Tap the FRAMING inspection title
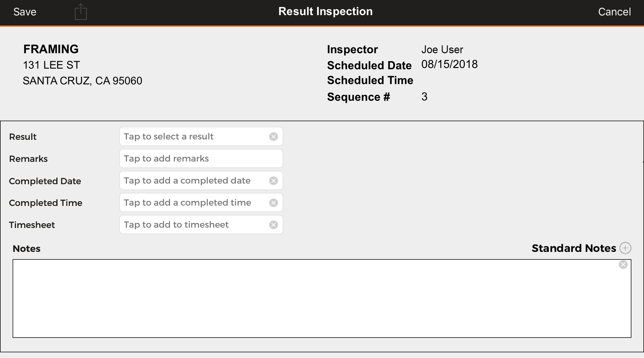Viewport: 644px width, 358px height. [51, 49]
